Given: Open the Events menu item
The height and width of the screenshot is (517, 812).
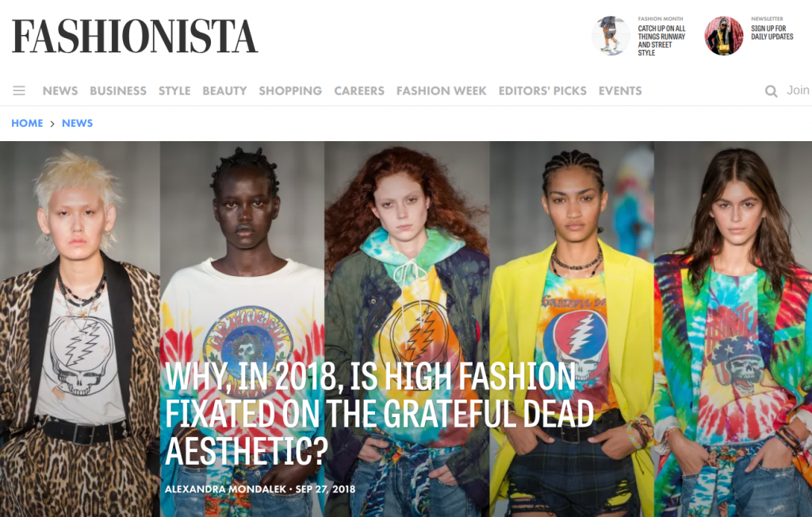Looking at the screenshot, I should pyautogui.click(x=620, y=90).
